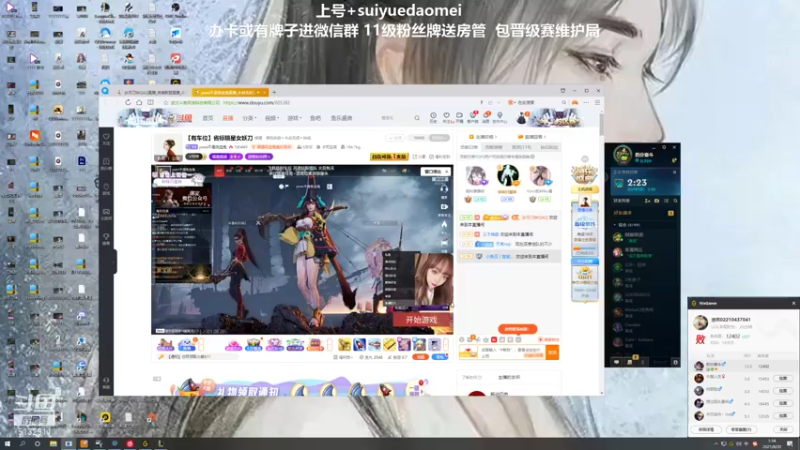This screenshot has width=800, height=450.
Task: Search friends in LoL client panel
Action: [x=675, y=201]
